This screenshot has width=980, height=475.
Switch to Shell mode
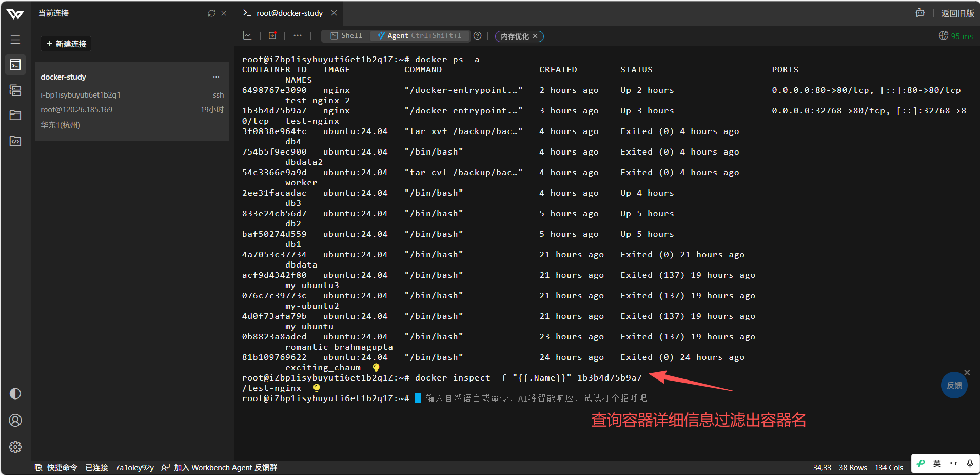tap(346, 35)
